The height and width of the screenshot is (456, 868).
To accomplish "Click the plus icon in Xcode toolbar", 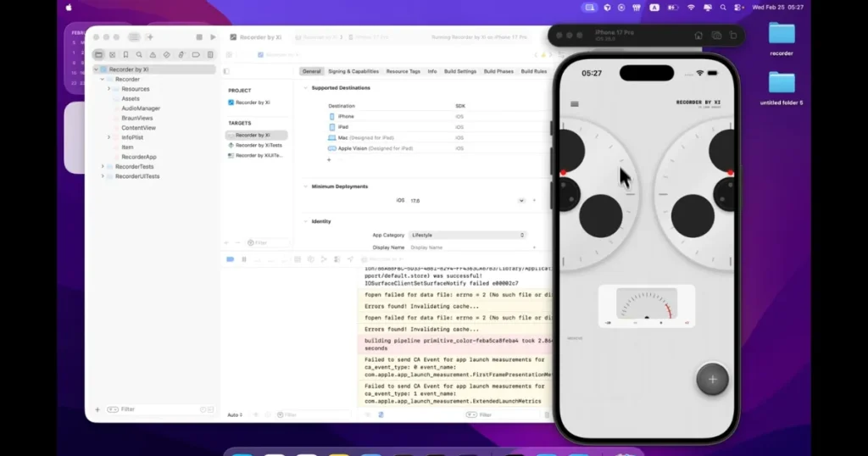I will [x=149, y=37].
